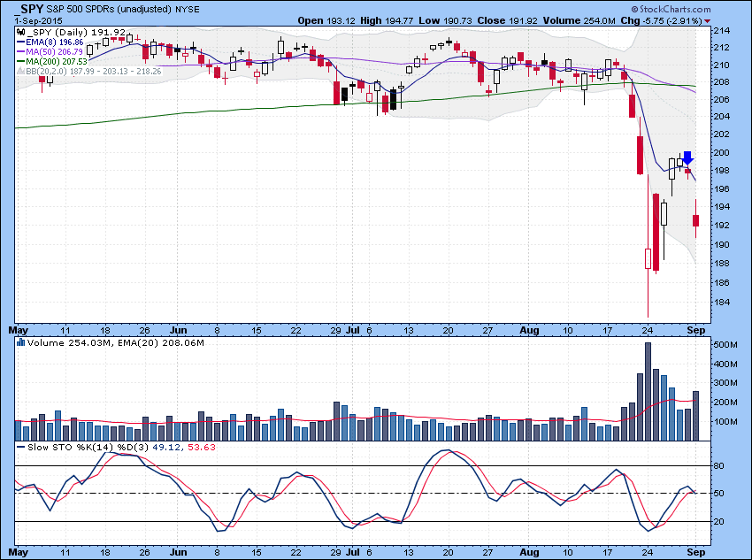Click the 20 stochastic axis label
Image resolution: width=752 pixels, height=560 pixels.
[719, 522]
